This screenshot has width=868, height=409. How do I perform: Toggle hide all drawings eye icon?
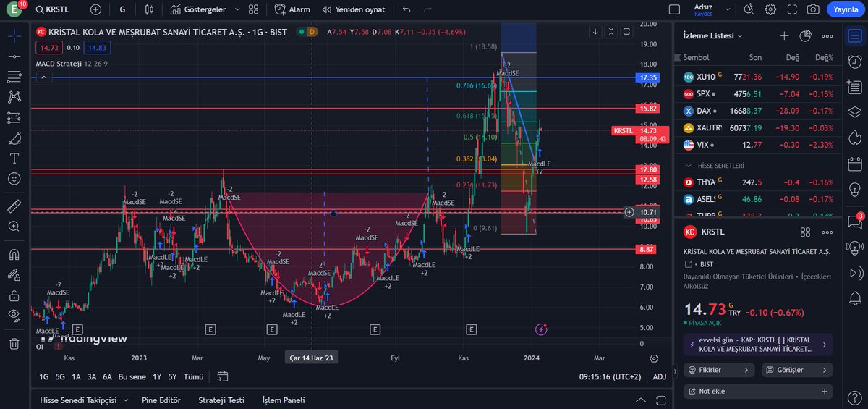tap(14, 315)
